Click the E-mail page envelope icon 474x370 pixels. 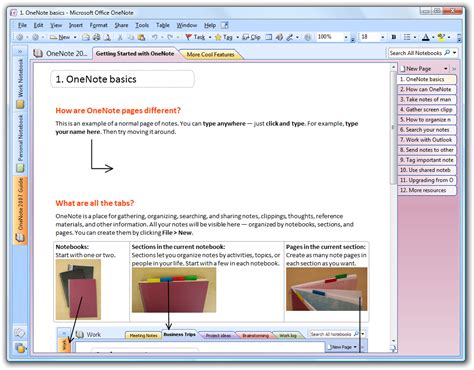pyautogui.click(x=86, y=37)
